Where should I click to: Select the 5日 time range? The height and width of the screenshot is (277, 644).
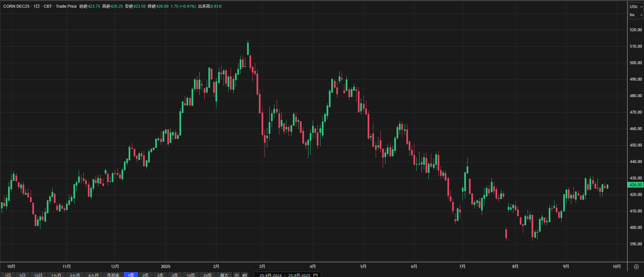coord(23,275)
